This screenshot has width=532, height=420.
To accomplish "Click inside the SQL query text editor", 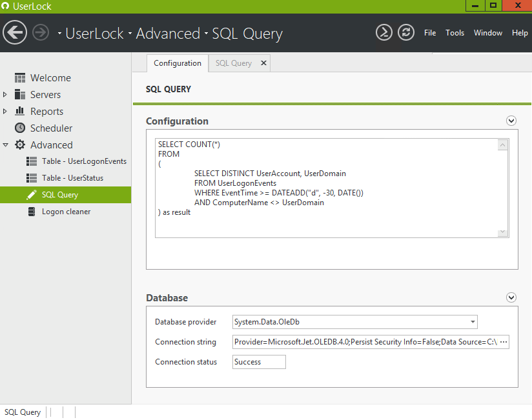I will [327, 188].
